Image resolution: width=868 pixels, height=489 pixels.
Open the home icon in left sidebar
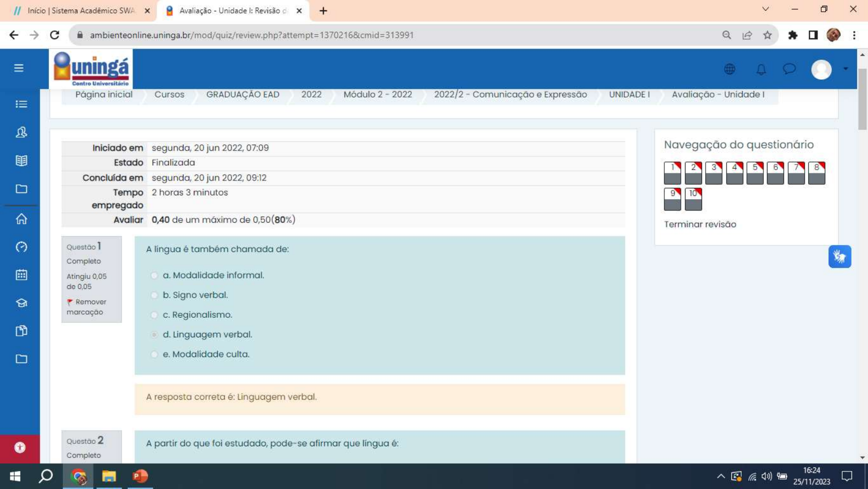click(x=21, y=219)
